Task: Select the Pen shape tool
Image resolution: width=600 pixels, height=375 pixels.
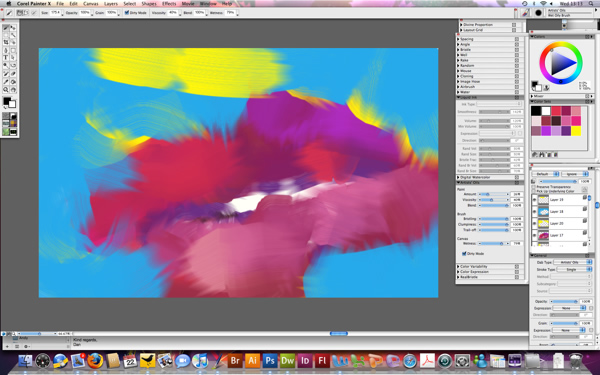Action: click(x=6, y=50)
